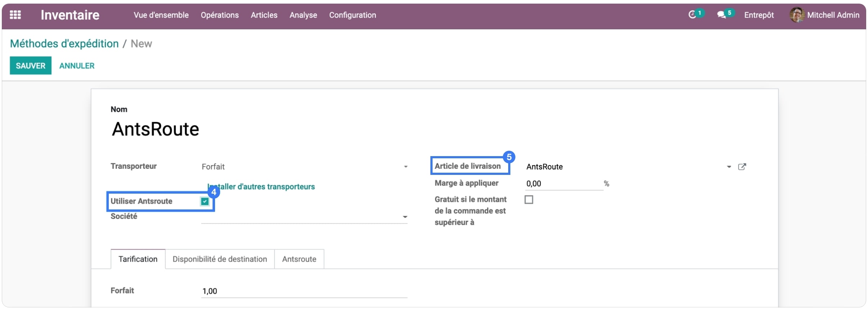
Task: Expand the Article de livraison dropdown arrow
Action: tap(729, 167)
